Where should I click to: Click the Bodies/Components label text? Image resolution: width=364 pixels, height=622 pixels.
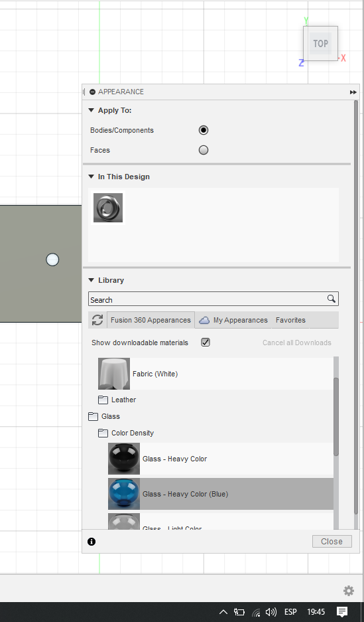(x=121, y=131)
